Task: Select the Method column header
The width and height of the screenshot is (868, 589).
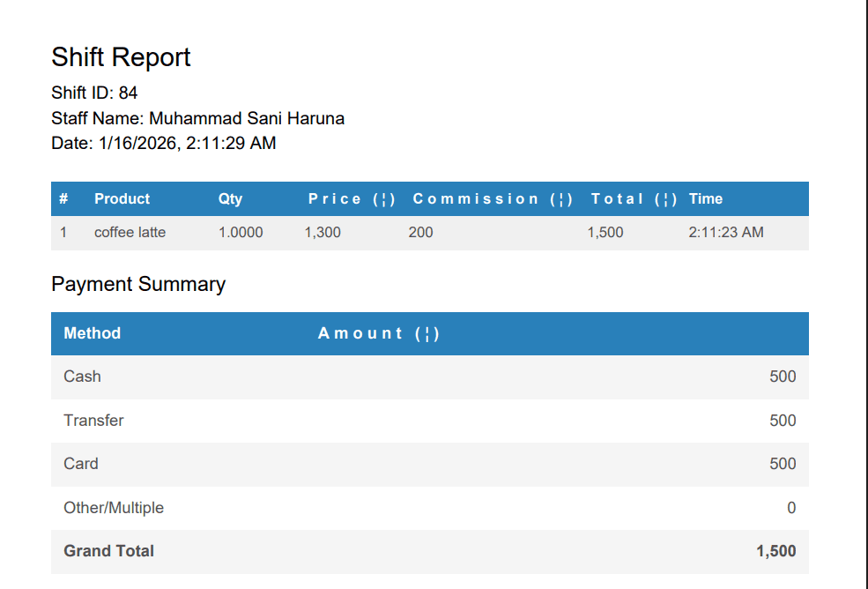Action: (x=92, y=333)
